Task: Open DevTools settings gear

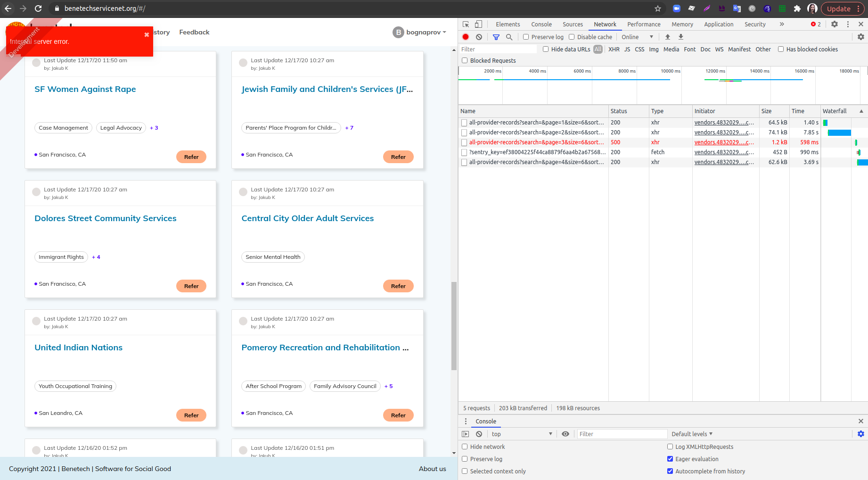Action: click(x=835, y=24)
